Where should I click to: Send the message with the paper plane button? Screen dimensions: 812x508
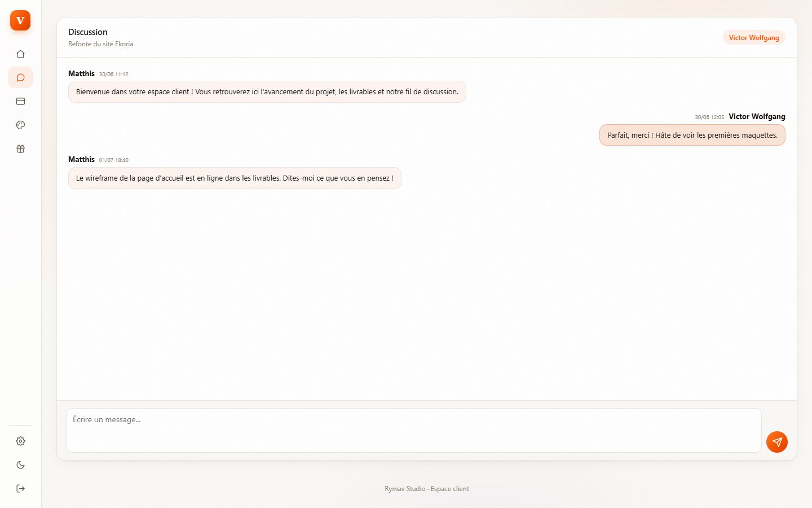point(777,442)
